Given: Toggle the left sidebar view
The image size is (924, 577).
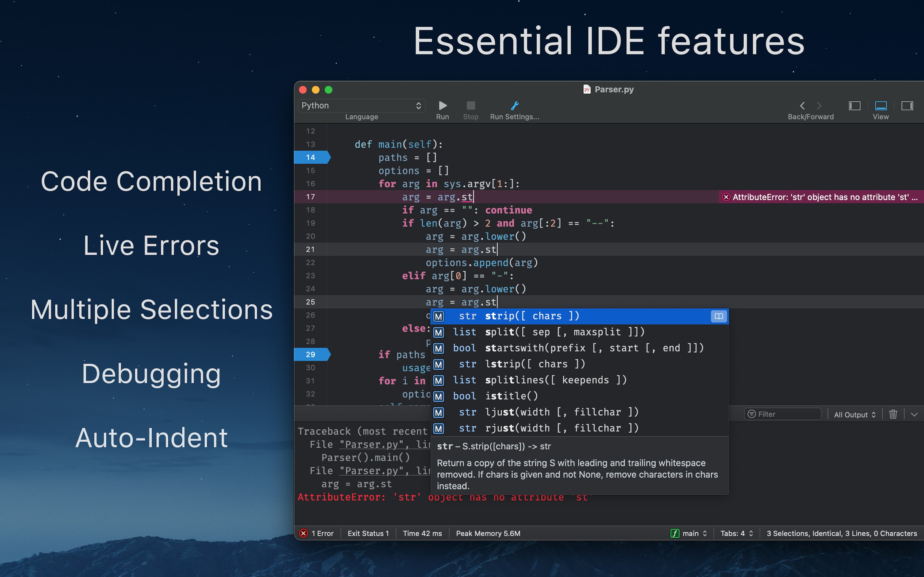Looking at the screenshot, I should [x=854, y=106].
